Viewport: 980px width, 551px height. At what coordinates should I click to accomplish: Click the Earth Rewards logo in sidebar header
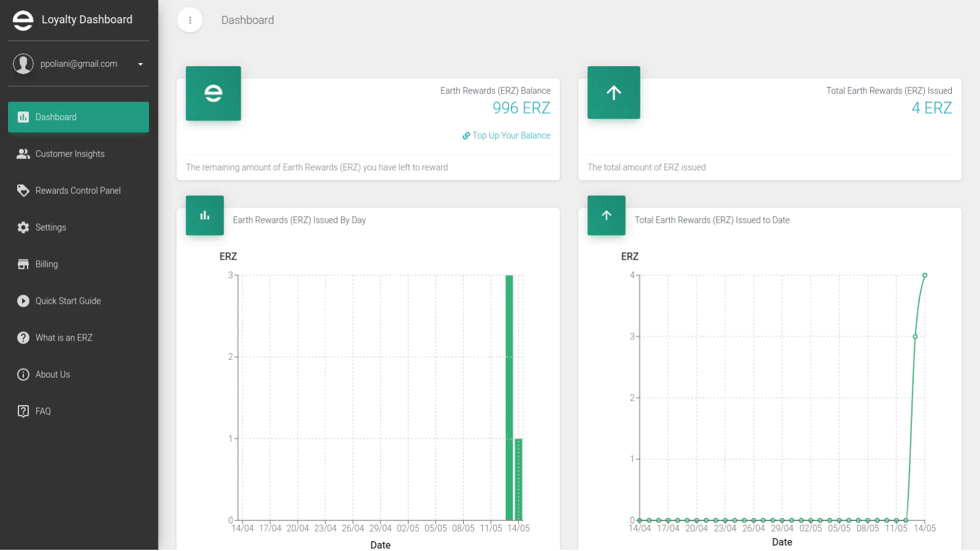point(23,20)
